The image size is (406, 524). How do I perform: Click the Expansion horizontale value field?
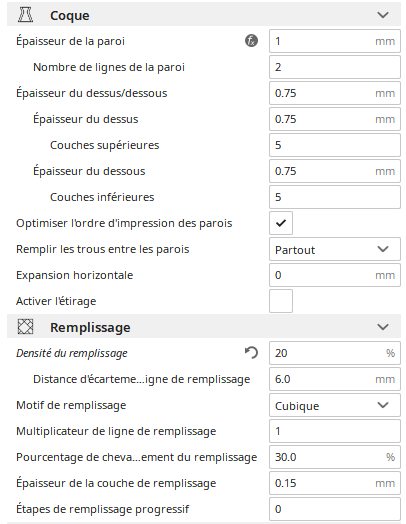[x=335, y=275]
